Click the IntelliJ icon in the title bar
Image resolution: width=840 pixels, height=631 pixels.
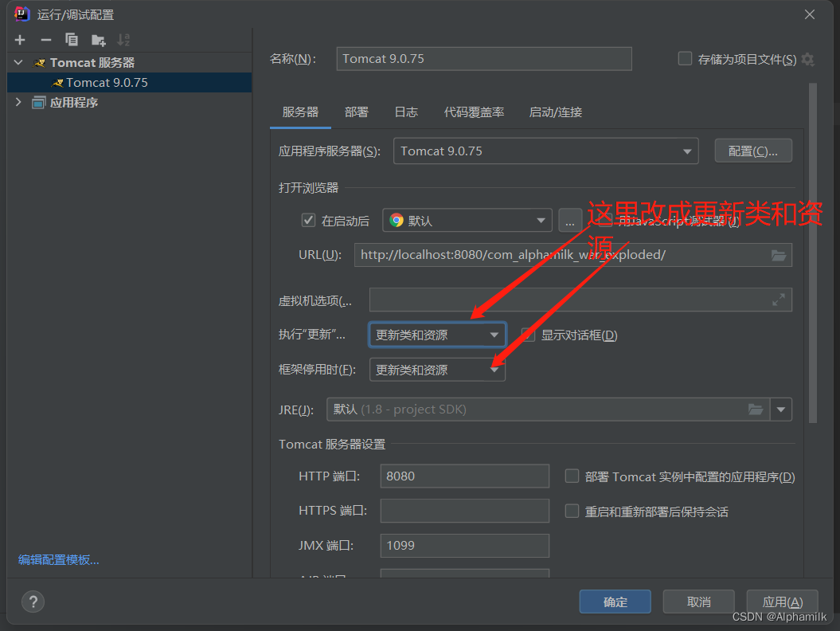pos(21,14)
